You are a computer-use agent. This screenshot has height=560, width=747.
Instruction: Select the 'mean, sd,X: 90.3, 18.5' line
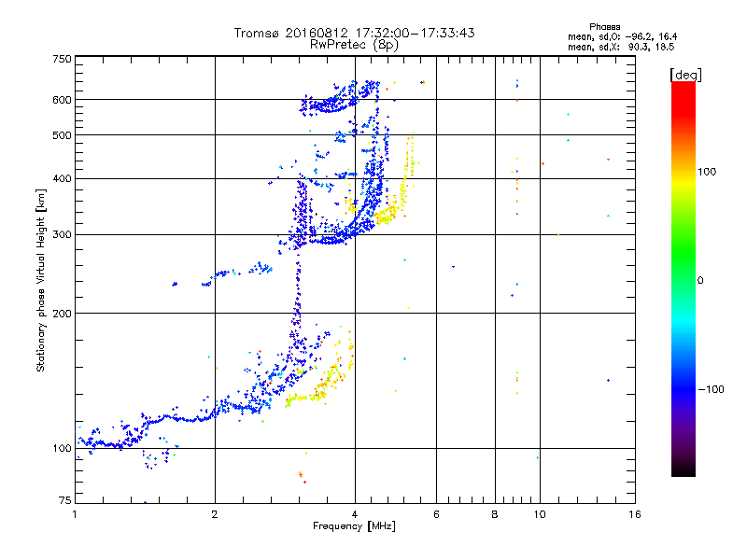621,47
